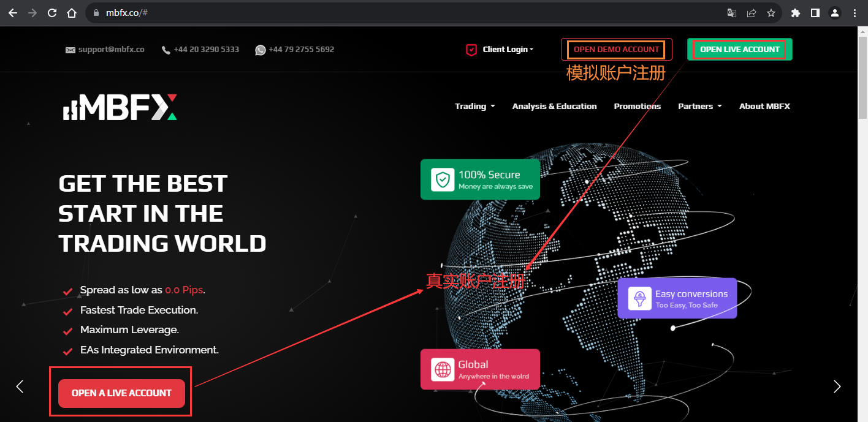Image resolution: width=868 pixels, height=422 pixels.
Task: Bookmark this page with star icon
Action: [771, 13]
